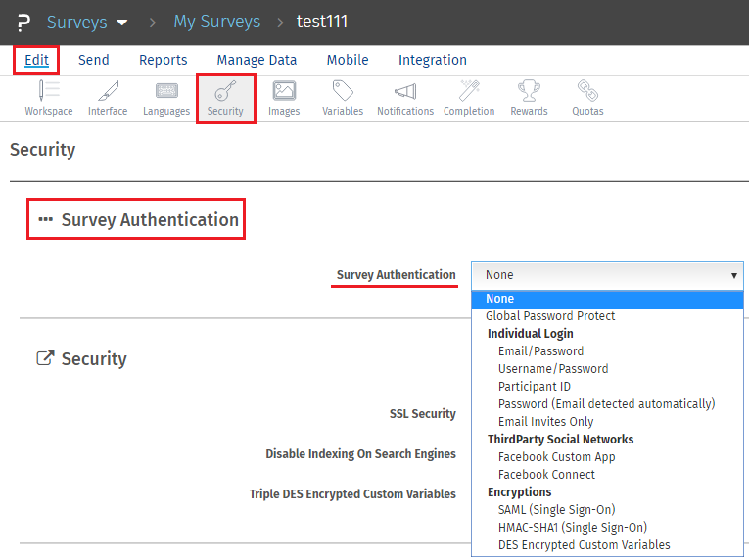Open the Images picture icon
Screen dimensions: 749x560
click(284, 91)
